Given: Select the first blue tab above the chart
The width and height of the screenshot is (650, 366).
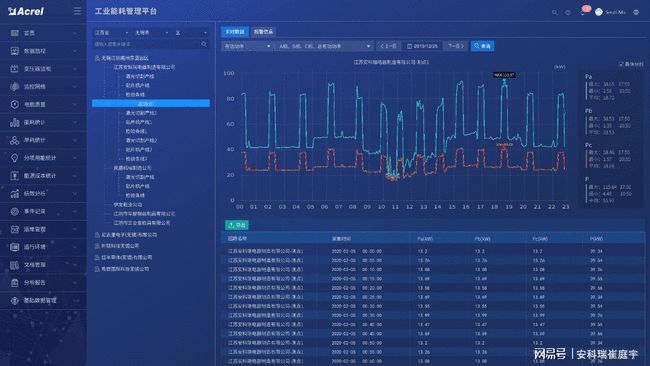Looking at the screenshot, I should click(235, 32).
